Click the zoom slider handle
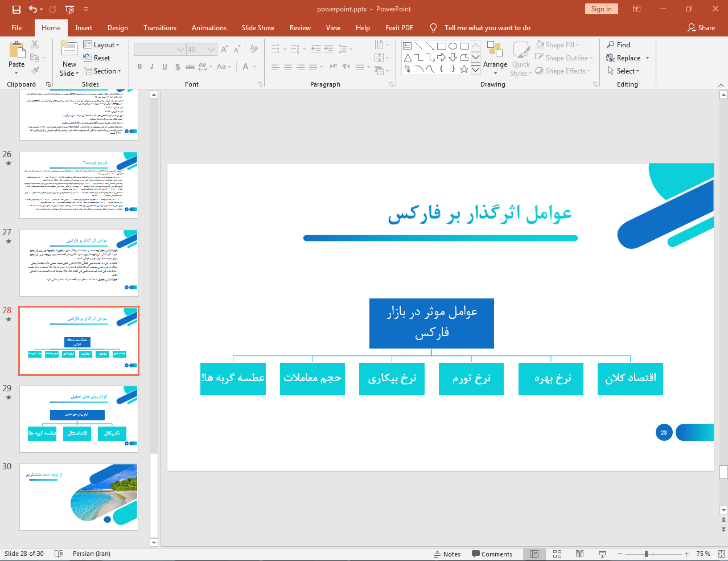 pos(646,554)
